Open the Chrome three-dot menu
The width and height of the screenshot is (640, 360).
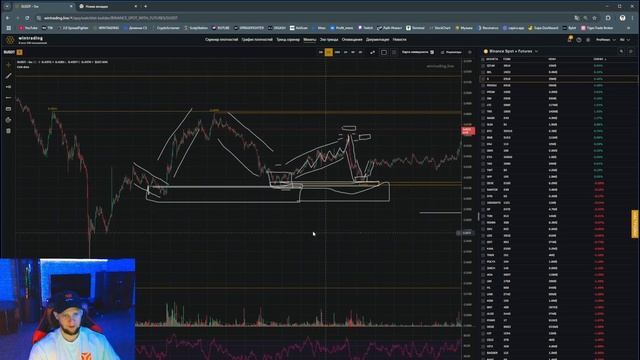tap(633, 18)
